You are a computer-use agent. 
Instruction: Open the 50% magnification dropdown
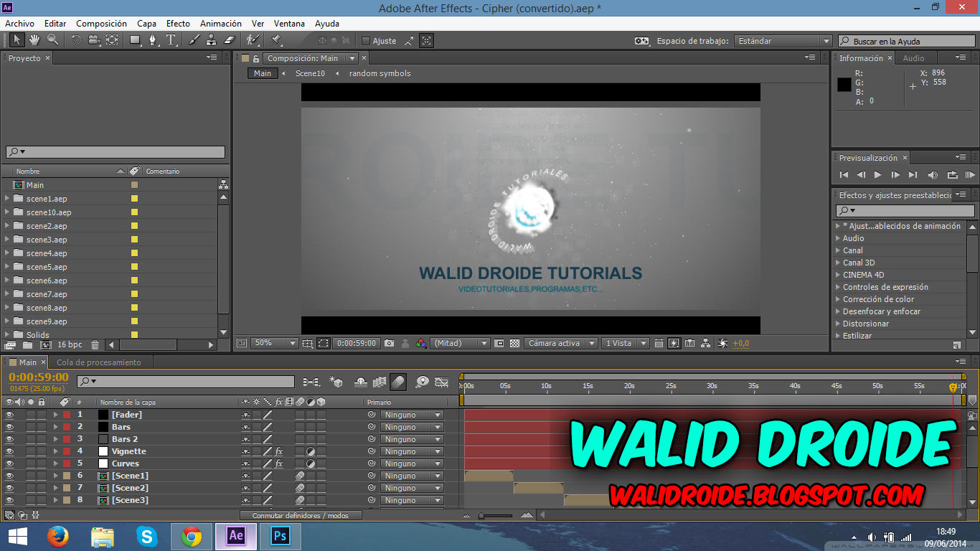pyautogui.click(x=274, y=343)
